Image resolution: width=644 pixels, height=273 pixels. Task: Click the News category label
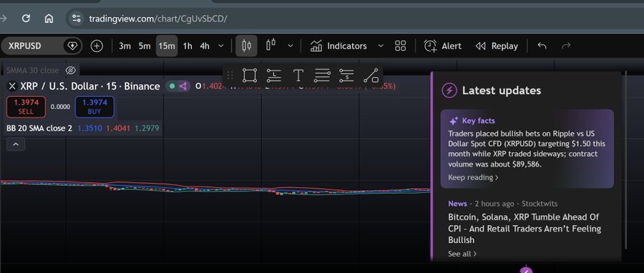457,204
